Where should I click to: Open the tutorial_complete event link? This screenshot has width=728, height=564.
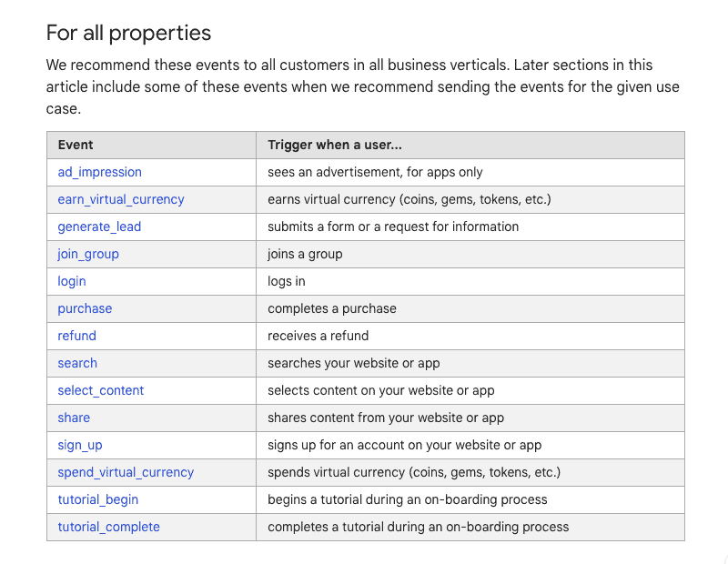tap(108, 527)
